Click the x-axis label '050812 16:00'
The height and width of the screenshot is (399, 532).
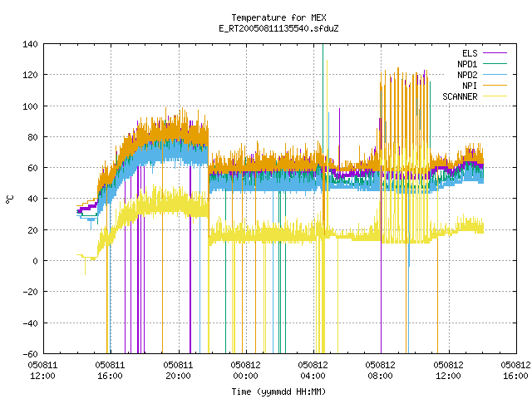pos(515,371)
